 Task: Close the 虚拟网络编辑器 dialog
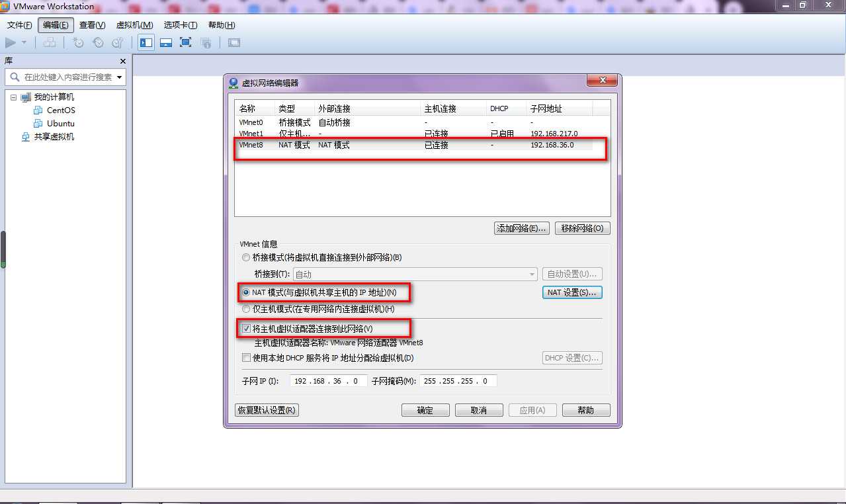click(603, 80)
